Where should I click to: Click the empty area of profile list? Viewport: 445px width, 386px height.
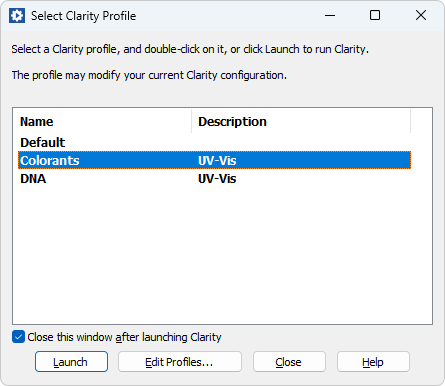pyautogui.click(x=222, y=255)
